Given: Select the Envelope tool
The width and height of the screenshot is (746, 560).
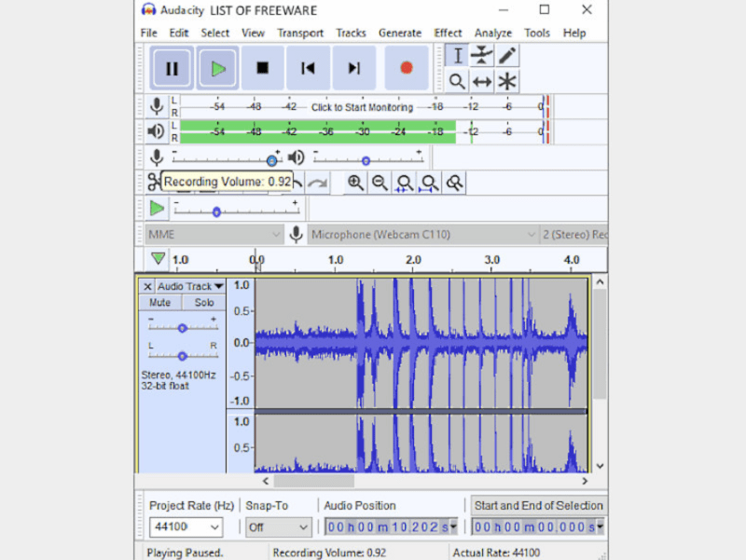Looking at the screenshot, I should point(482,56).
